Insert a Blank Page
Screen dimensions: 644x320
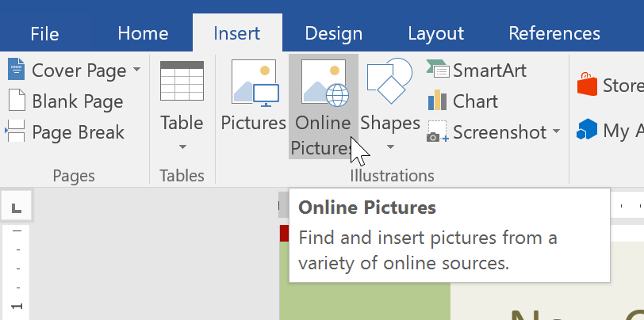click(66, 101)
